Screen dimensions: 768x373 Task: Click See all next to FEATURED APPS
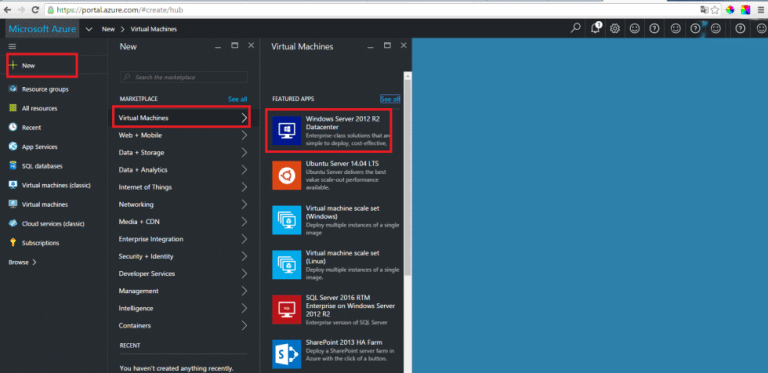[x=390, y=99]
